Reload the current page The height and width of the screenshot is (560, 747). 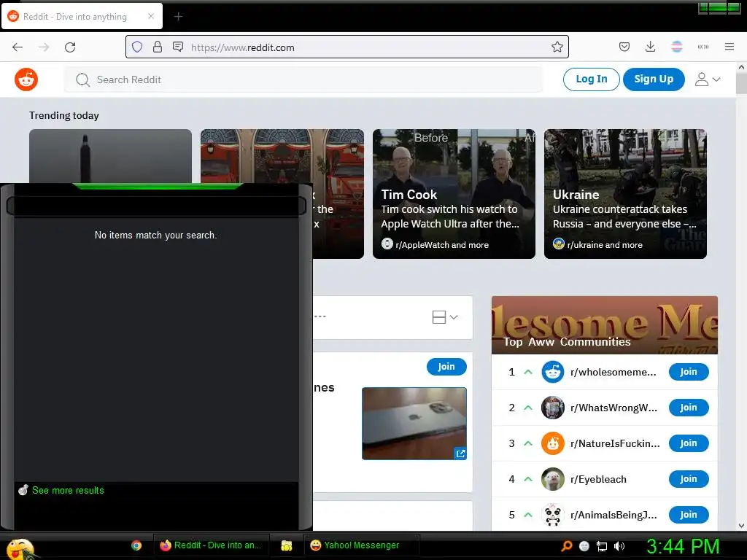click(70, 47)
